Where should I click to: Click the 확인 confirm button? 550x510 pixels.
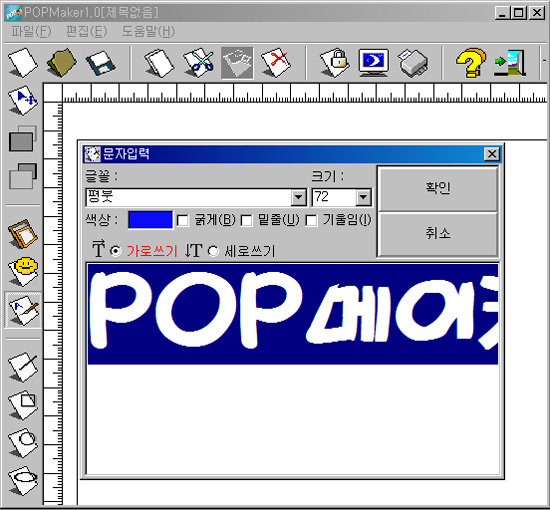tap(438, 188)
